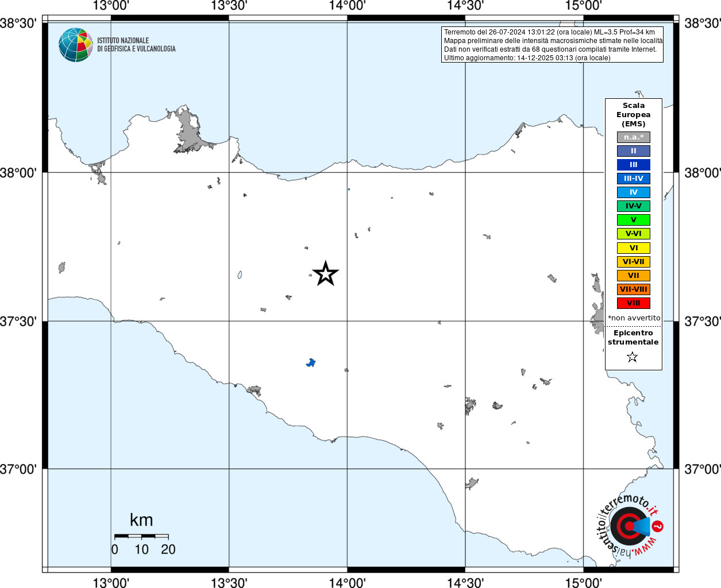This screenshot has width=721, height=588.
Task: Click the small lake outline near 13°30'
Action: point(240,275)
